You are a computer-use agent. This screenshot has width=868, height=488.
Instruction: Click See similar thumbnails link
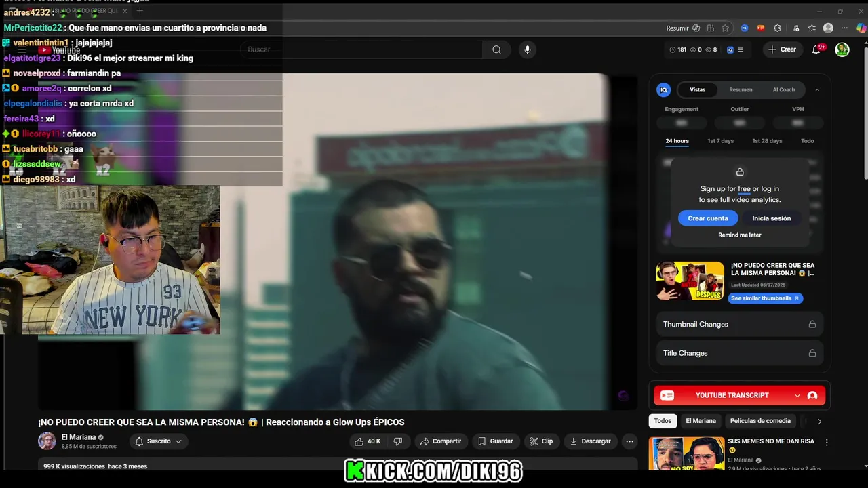[765, 298]
